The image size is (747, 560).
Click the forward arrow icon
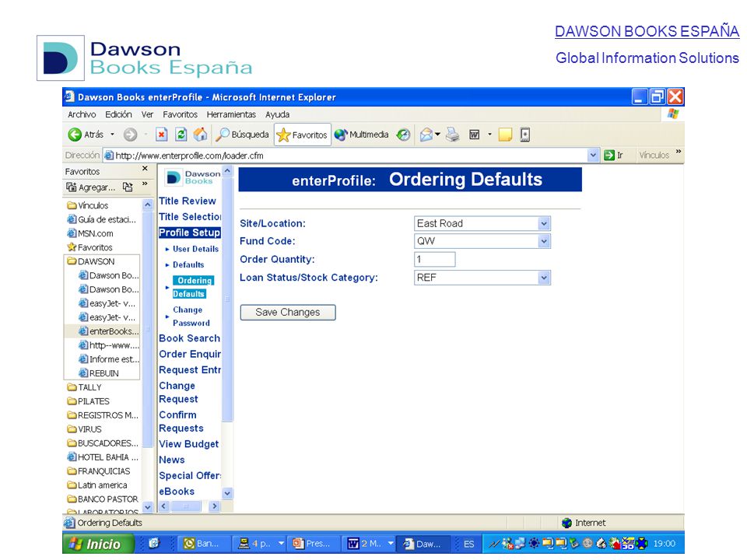(130, 135)
